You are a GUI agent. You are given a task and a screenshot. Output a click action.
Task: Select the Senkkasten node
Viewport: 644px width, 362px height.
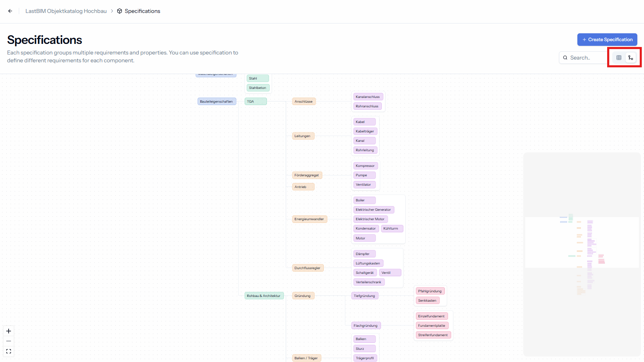[x=428, y=300]
